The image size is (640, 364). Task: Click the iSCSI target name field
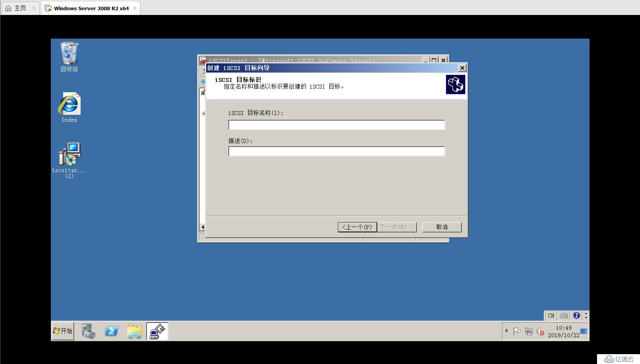click(x=336, y=125)
